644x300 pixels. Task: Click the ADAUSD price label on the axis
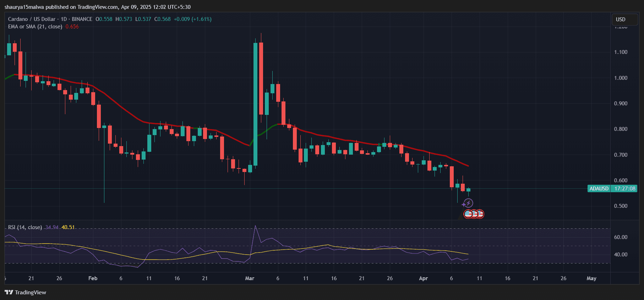point(599,189)
